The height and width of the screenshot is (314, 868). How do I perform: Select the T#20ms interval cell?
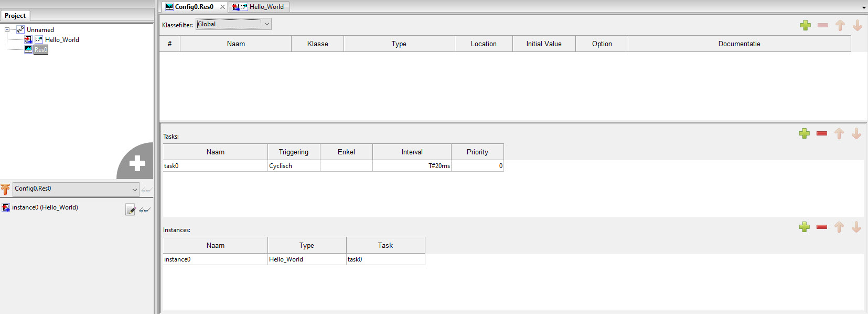[412, 166]
